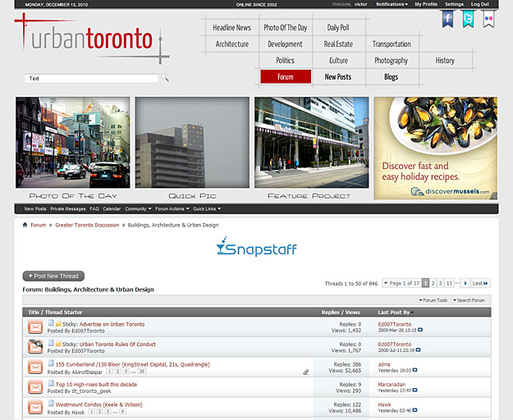Viewport: 513px width, 420px height.
Task: Click the Post New Thread button
Action: click(53, 276)
